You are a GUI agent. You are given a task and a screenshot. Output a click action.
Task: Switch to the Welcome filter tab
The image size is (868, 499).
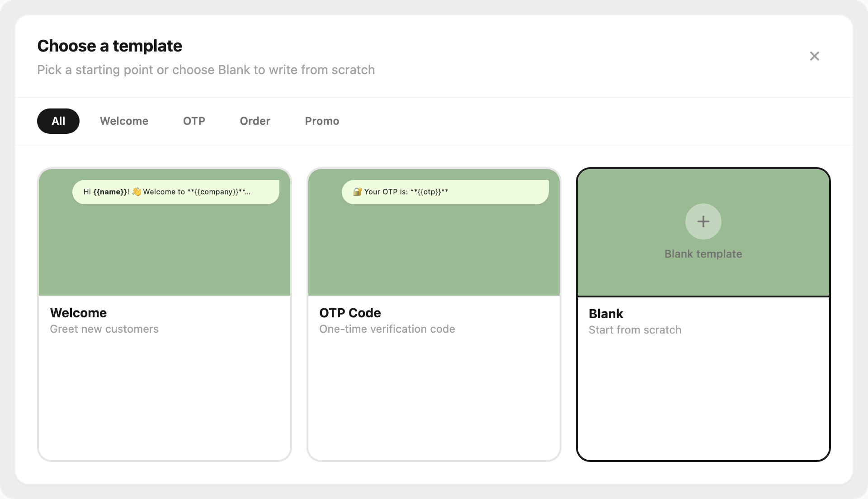(124, 121)
